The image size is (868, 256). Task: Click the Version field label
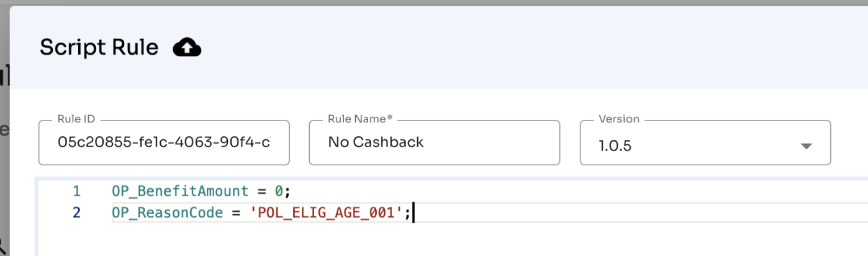click(x=618, y=119)
